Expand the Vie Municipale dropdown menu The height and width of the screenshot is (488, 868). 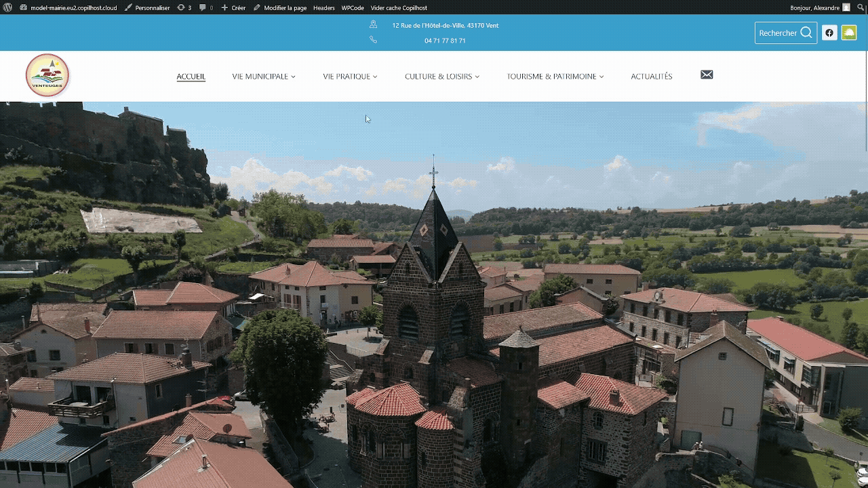coord(264,77)
